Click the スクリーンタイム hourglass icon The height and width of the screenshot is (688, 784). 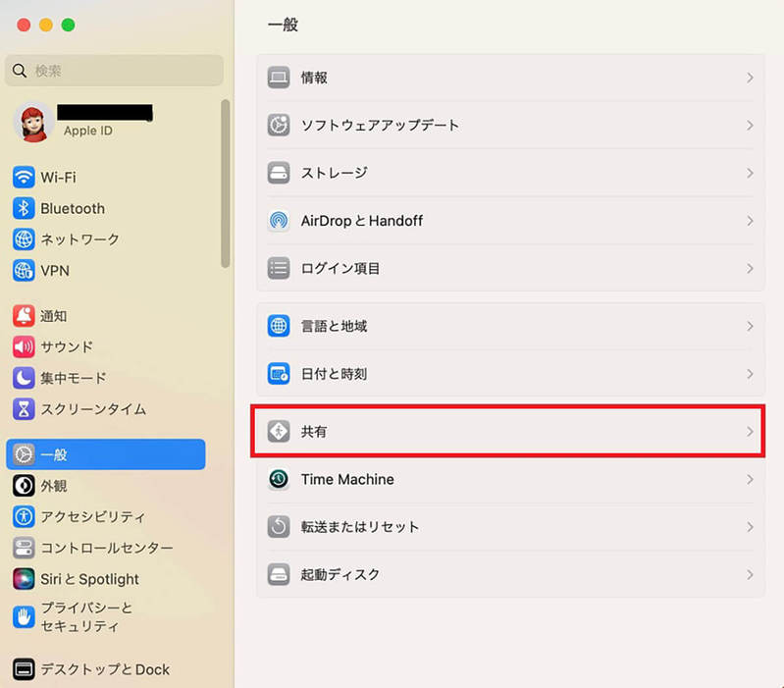24,409
